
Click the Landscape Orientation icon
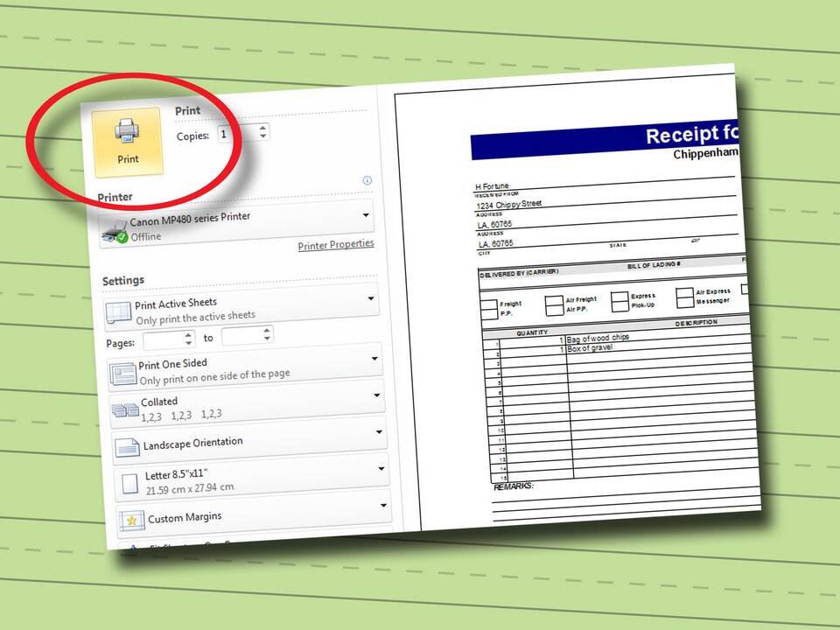(127, 447)
